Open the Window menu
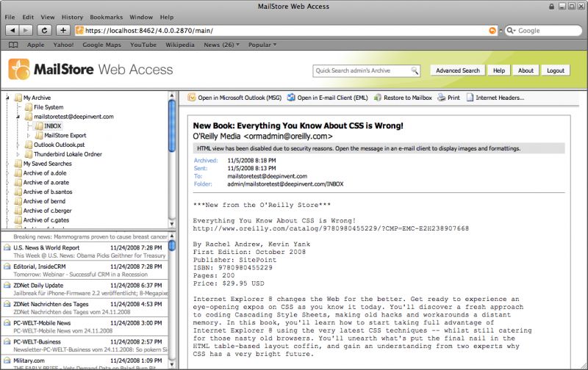Viewport: 588px width, 370px height. pos(141,17)
